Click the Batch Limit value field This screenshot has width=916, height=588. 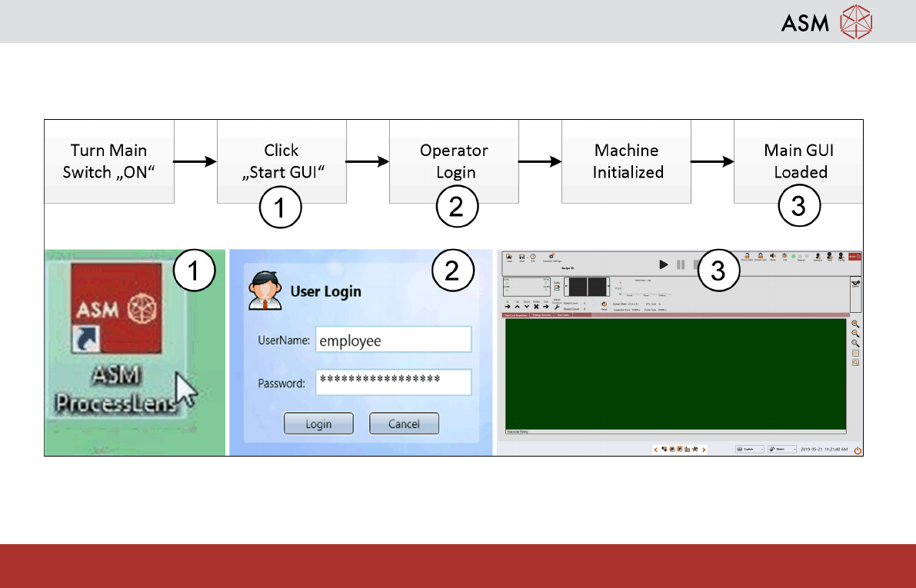[590, 303]
